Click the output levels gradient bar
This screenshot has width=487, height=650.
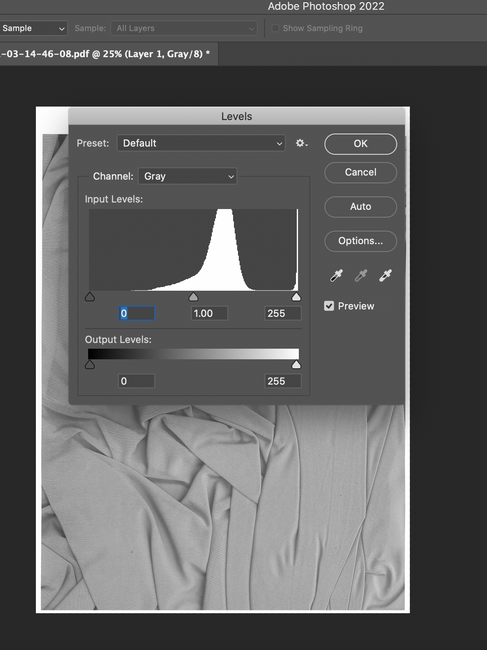[193, 354]
